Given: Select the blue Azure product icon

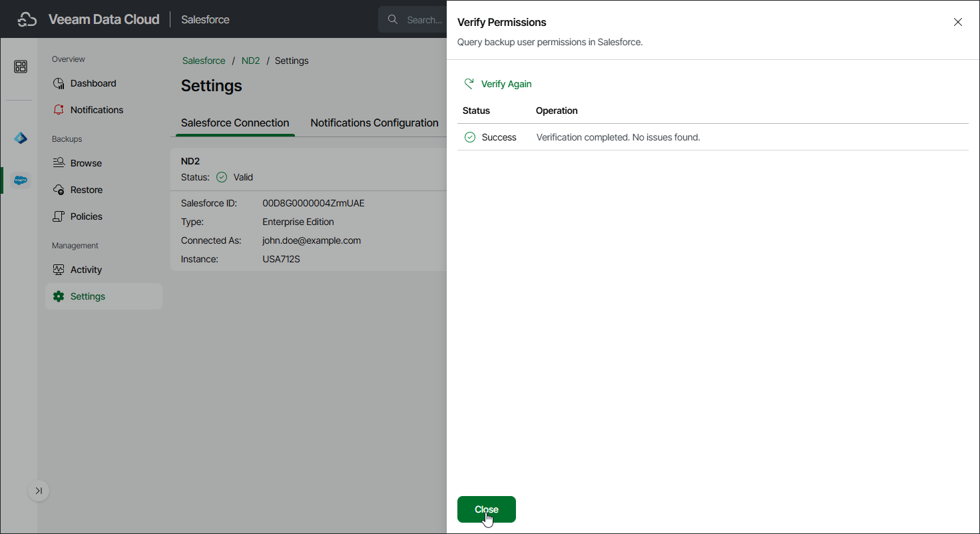Looking at the screenshot, I should pyautogui.click(x=21, y=138).
